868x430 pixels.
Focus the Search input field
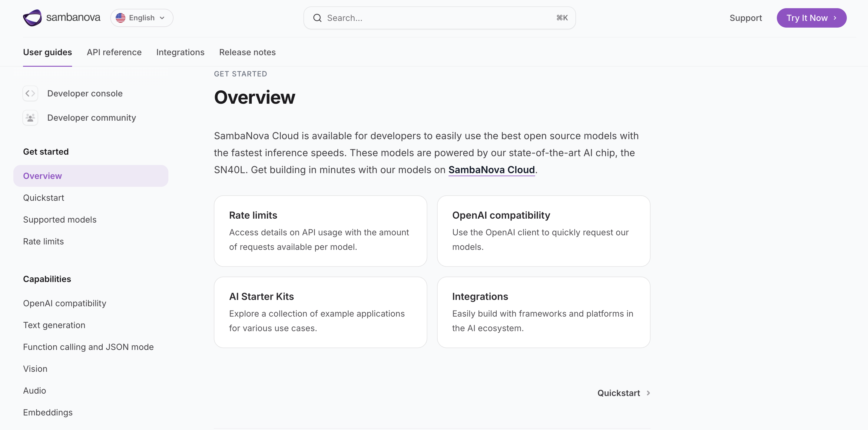click(438, 18)
